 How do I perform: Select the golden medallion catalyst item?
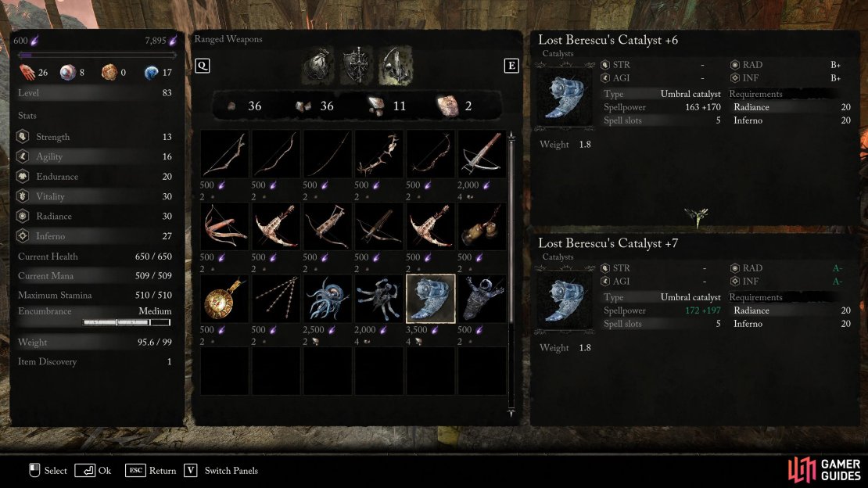coord(224,299)
